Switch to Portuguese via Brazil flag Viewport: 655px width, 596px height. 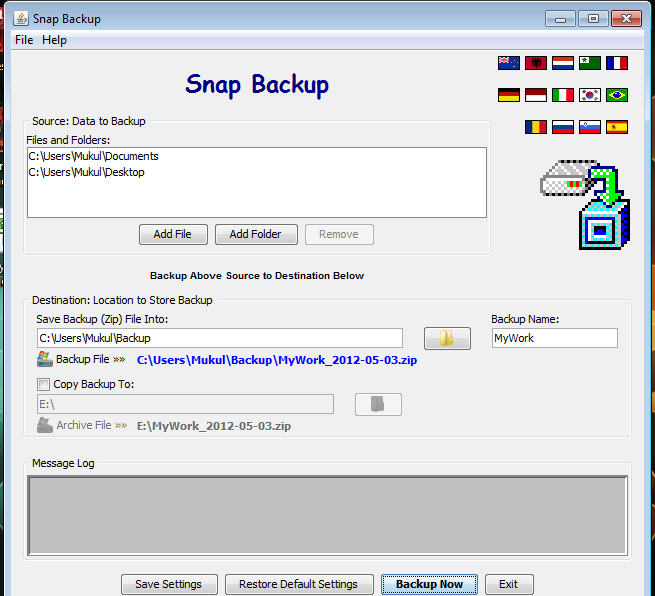(x=617, y=95)
